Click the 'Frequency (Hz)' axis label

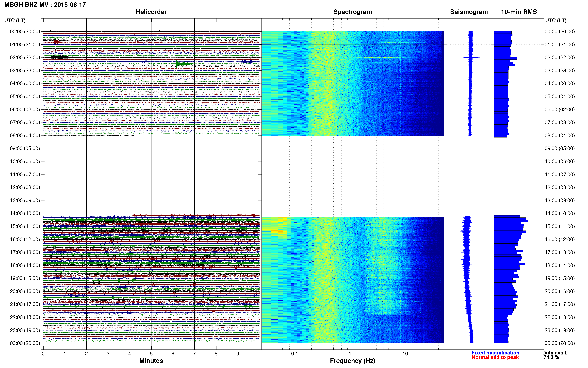[352, 361]
